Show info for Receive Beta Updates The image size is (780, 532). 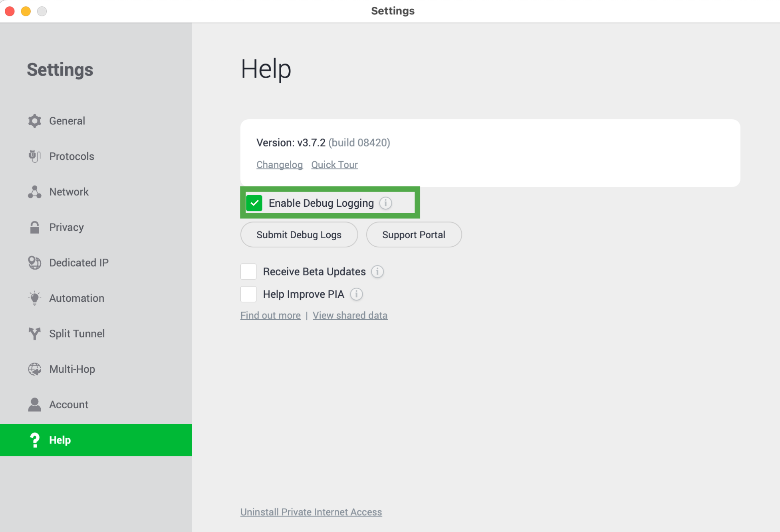[x=377, y=272]
